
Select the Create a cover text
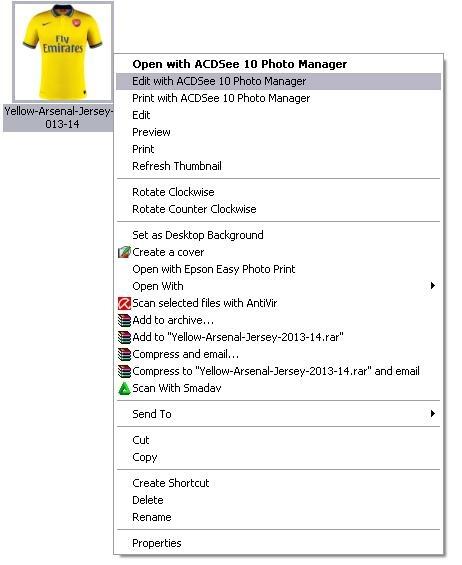click(168, 252)
